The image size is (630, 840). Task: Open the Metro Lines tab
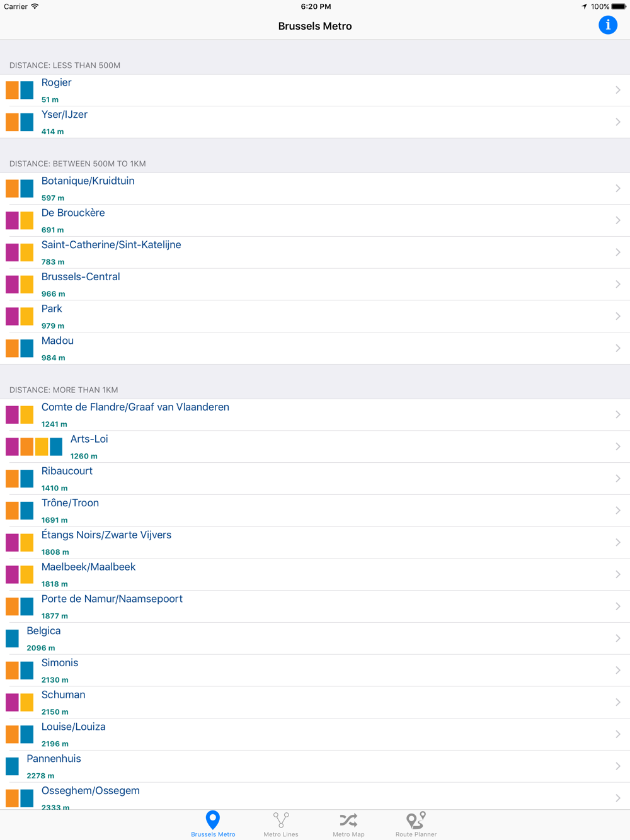tap(281, 824)
